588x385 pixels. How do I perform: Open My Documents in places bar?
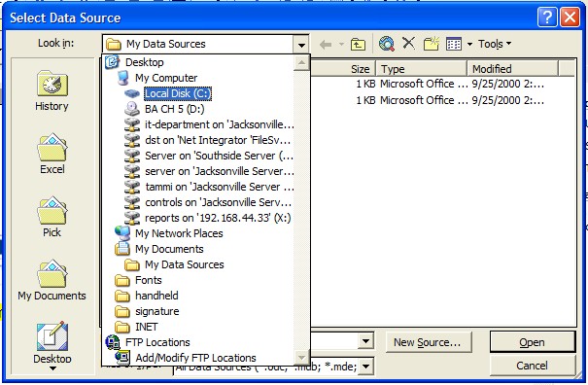[52, 280]
